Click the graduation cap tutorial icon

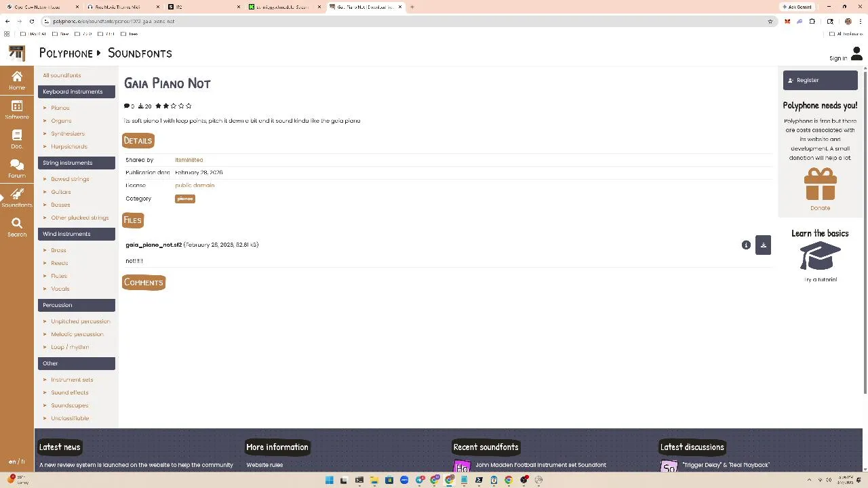coord(820,256)
